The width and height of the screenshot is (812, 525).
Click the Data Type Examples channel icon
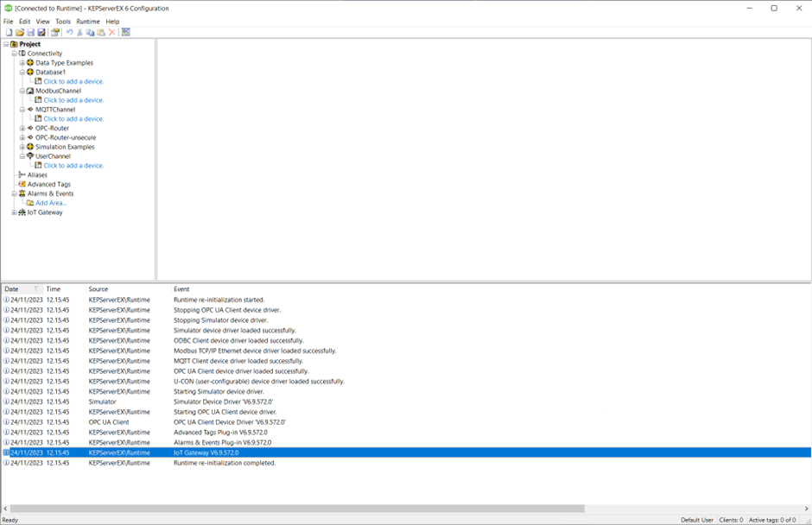pos(30,63)
